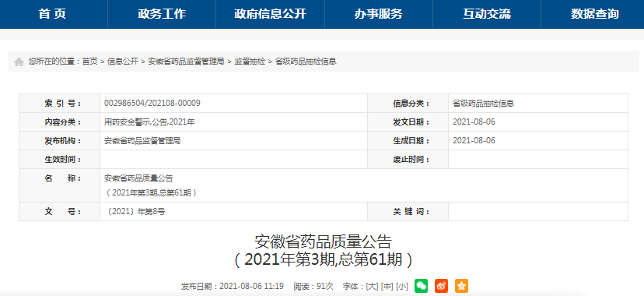This screenshot has width=644, height=296.
Task: Select index number 002986504/202108-00009
Action: [x=152, y=103]
